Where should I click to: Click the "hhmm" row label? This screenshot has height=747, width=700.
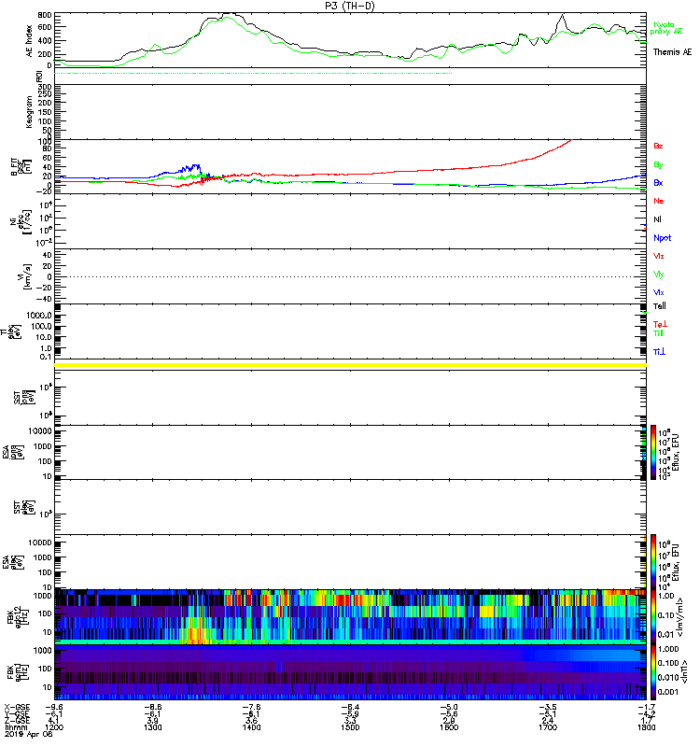[x=16, y=727]
